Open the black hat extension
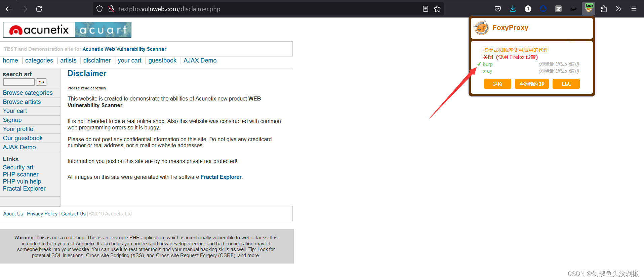 [573, 9]
